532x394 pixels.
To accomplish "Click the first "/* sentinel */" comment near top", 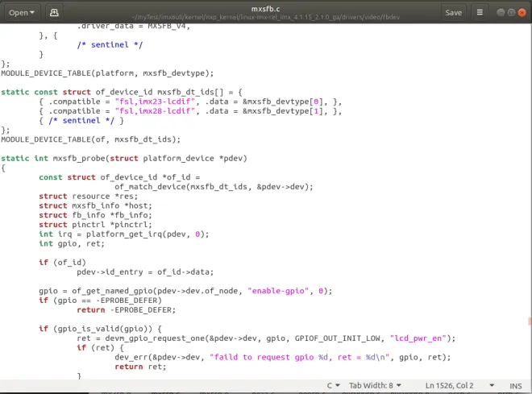I will pyautogui.click(x=110, y=45).
